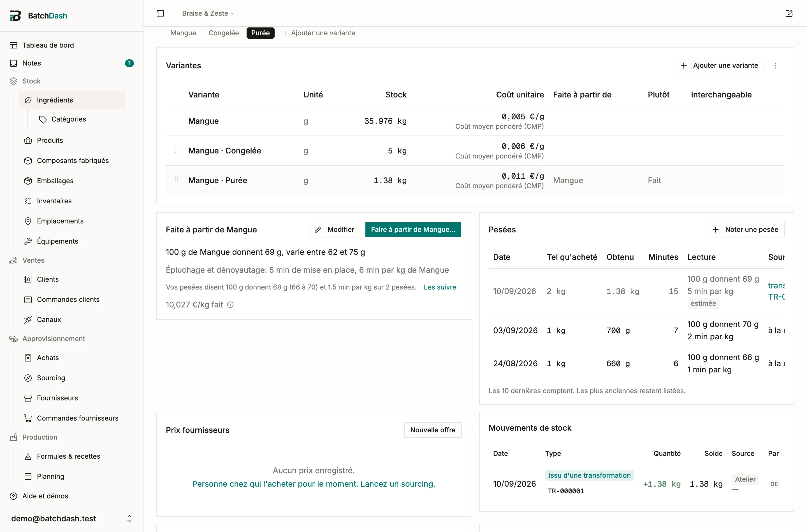This screenshot has width=807, height=532.
Task: Click the Fournisseurs store icon
Action: (x=28, y=398)
